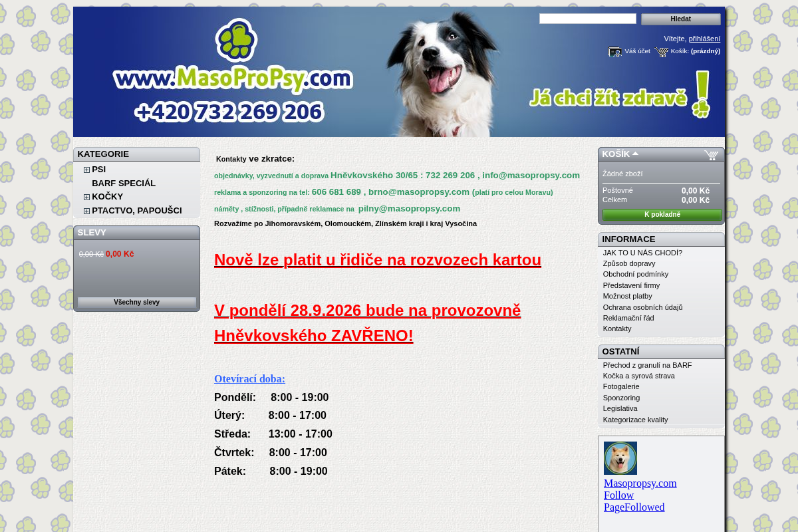The image size is (798, 532).
Task: Click the shopping cart icon next to Košík
Action: pos(661,52)
